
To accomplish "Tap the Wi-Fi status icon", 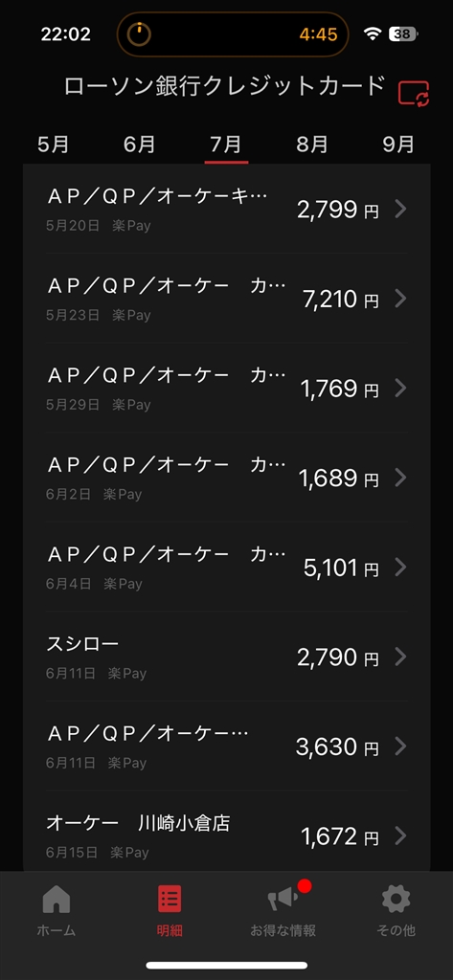I will (x=373, y=34).
